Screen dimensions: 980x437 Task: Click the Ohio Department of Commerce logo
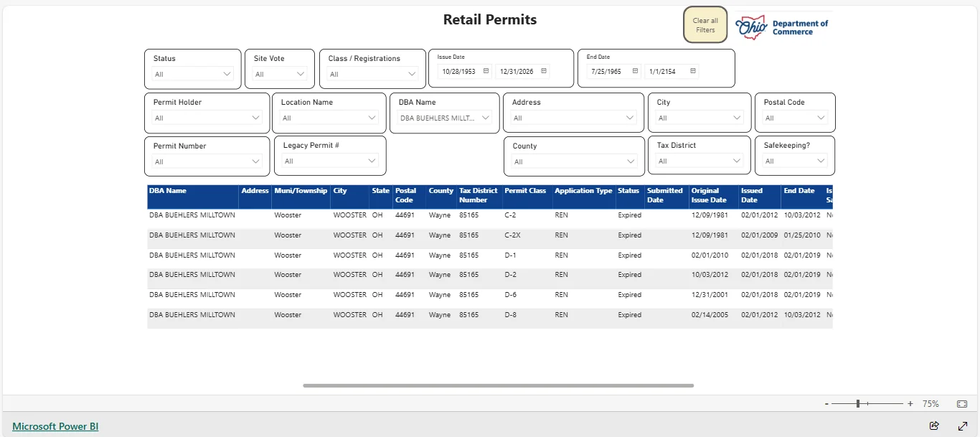click(782, 28)
